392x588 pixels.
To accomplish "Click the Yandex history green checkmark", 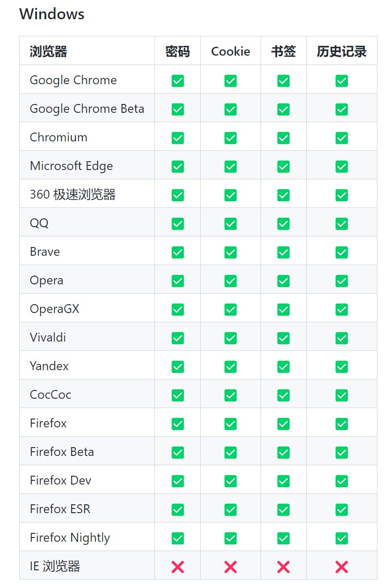I will pyautogui.click(x=342, y=367).
